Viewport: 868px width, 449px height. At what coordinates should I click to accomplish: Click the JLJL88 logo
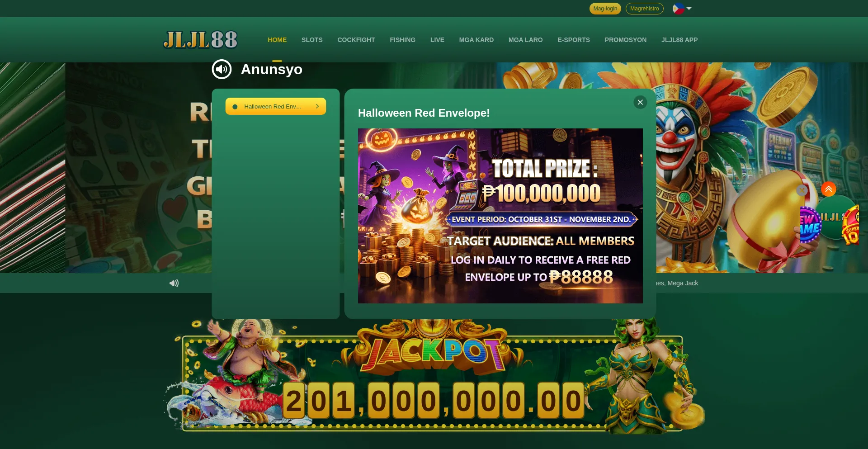200,40
